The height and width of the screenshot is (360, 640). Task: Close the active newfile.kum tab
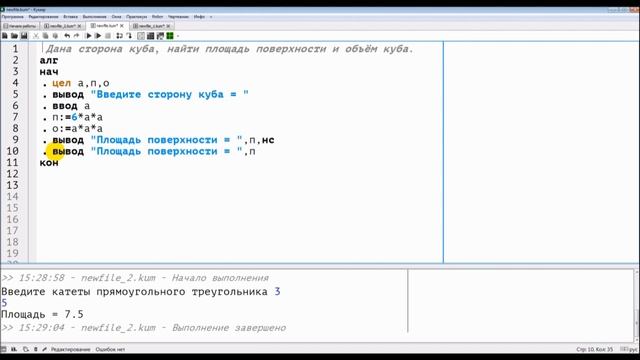click(122, 26)
